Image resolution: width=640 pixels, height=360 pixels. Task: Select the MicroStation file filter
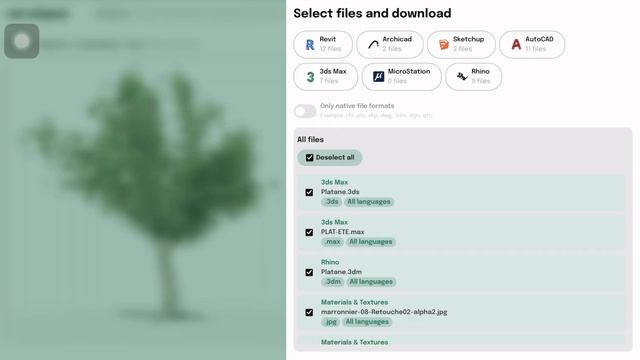pyautogui.click(x=402, y=77)
